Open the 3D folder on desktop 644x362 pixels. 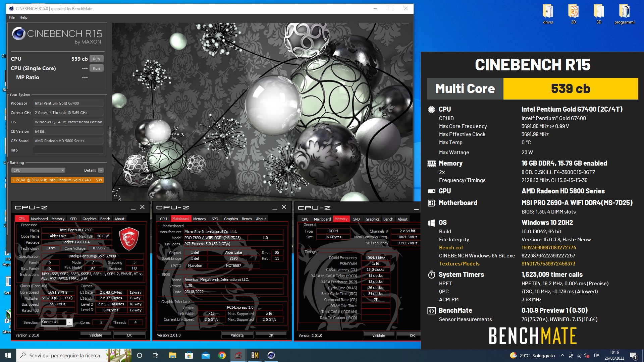pos(599,14)
